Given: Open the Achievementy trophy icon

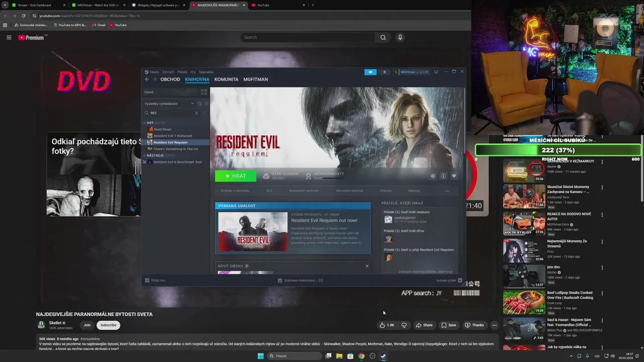Looking at the screenshot, I should point(308,176).
